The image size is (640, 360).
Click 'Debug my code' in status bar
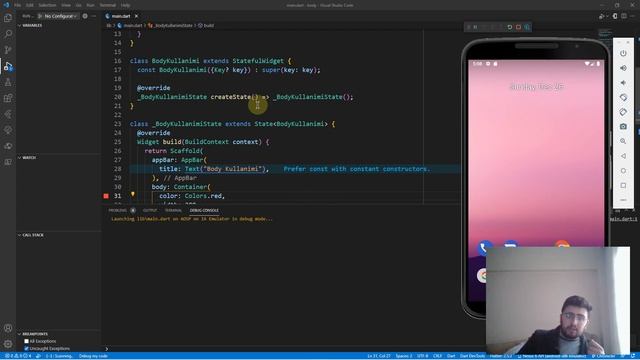93,356
